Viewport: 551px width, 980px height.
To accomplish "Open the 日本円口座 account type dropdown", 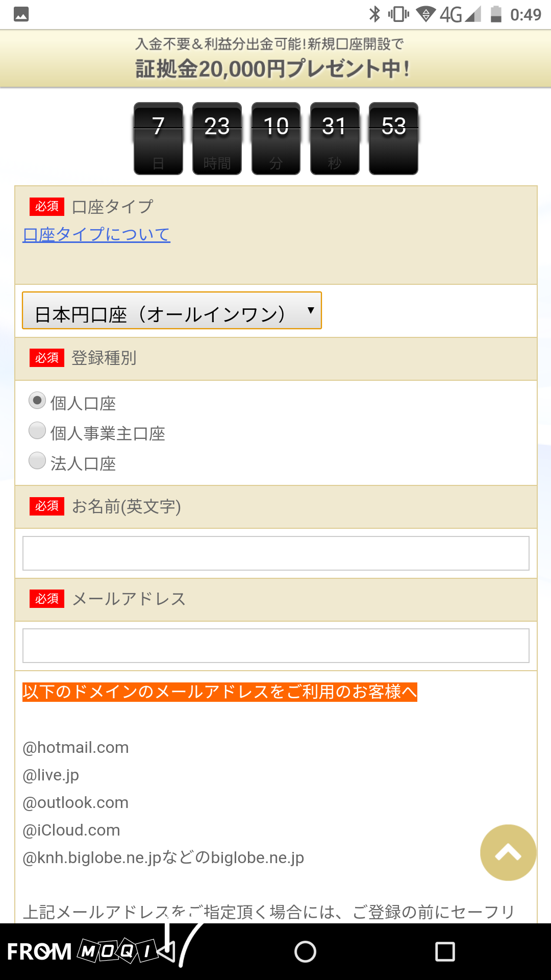I will click(x=172, y=310).
